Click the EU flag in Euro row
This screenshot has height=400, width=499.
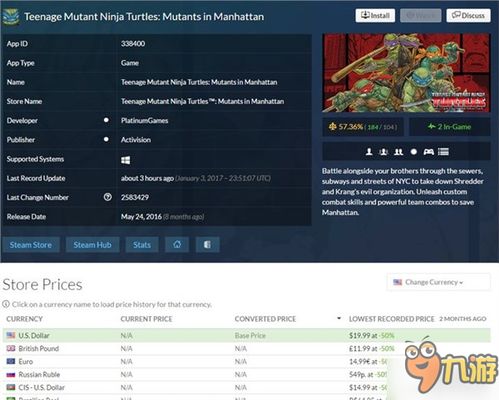click(x=11, y=361)
